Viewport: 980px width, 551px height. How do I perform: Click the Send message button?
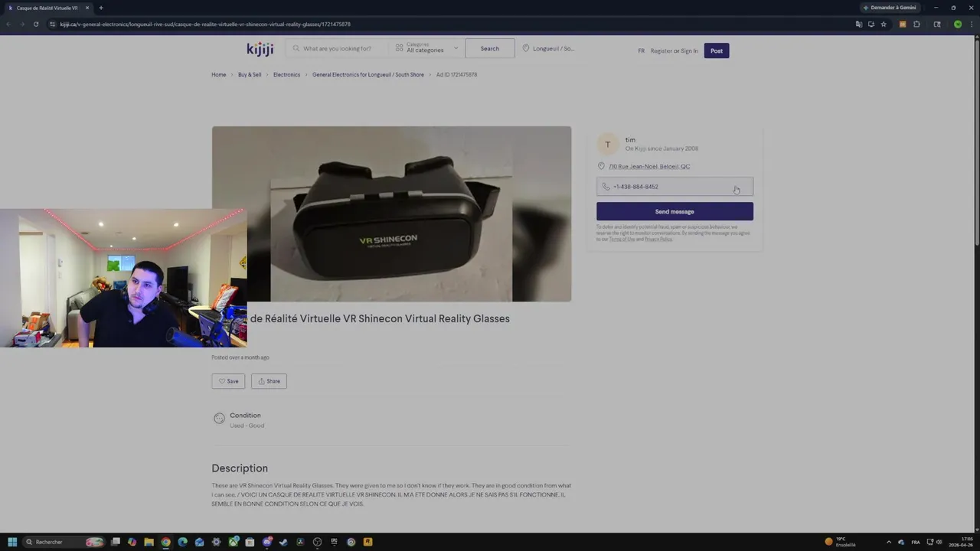(675, 211)
